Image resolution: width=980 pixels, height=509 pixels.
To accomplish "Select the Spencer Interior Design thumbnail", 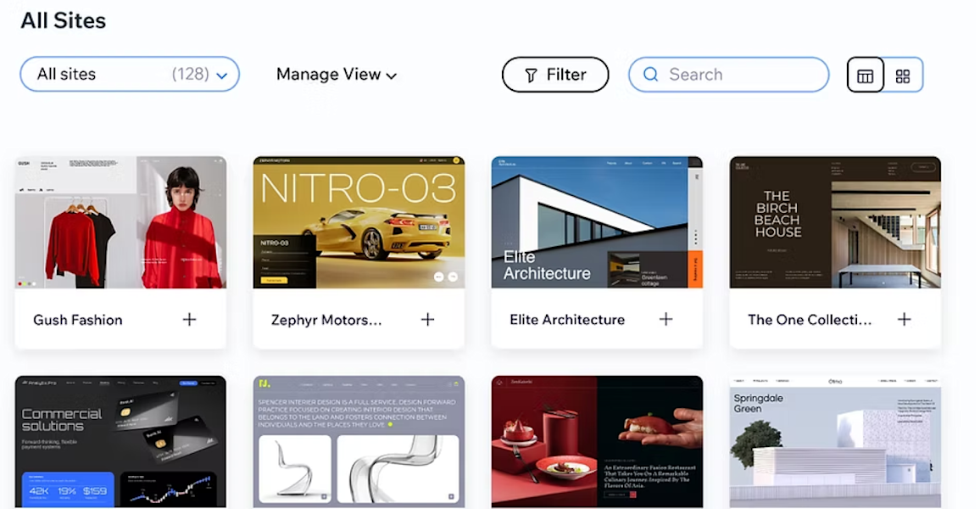I will click(359, 441).
